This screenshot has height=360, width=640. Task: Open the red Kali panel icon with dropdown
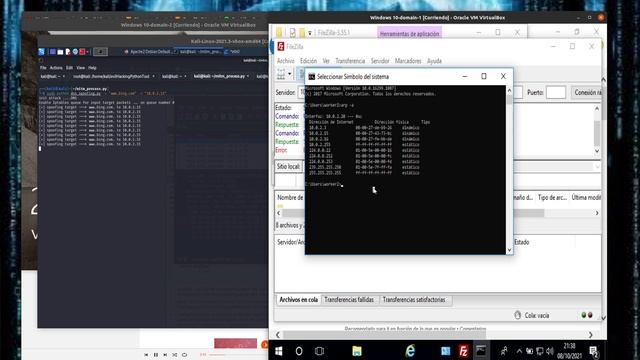84,52
